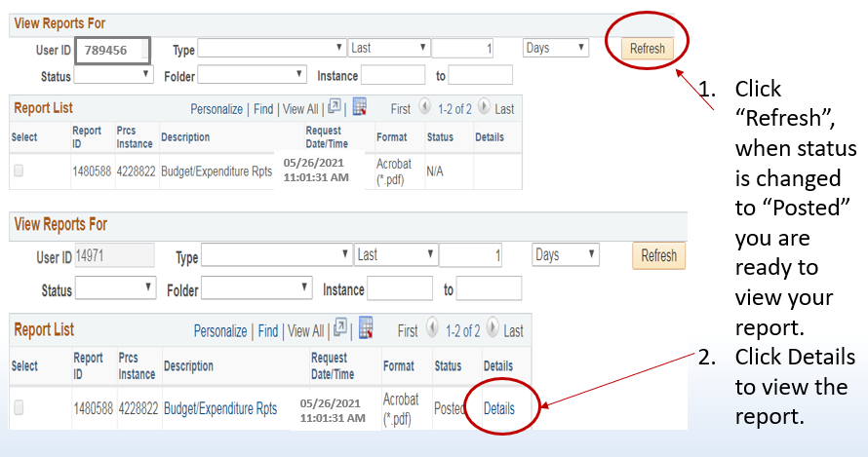The height and width of the screenshot is (457, 868).
Task: Click the Request Date/Time column header above the Posted row
Action: 333,365
